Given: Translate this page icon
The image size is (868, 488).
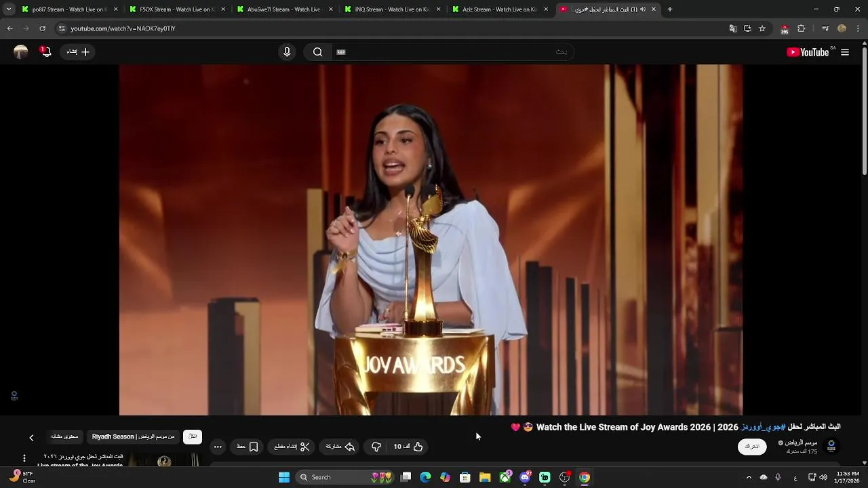Looking at the screenshot, I should pos(733,28).
